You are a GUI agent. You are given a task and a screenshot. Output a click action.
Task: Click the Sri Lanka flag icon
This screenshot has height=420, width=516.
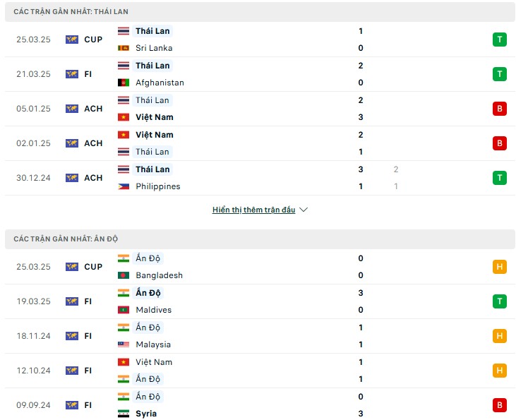[124, 48]
